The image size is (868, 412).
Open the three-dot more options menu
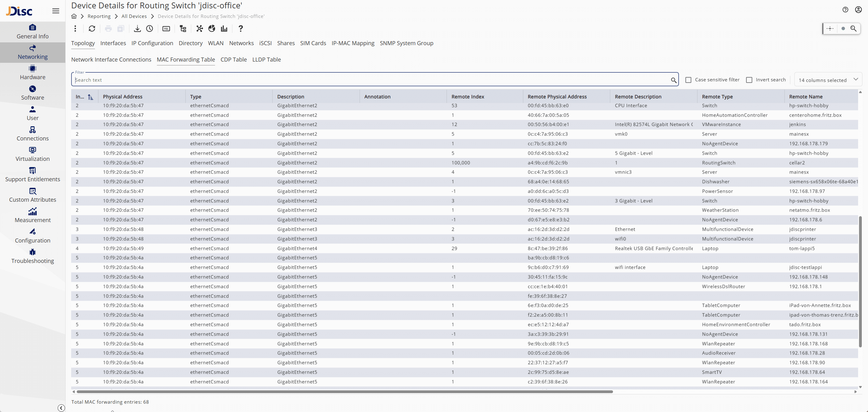coord(75,29)
